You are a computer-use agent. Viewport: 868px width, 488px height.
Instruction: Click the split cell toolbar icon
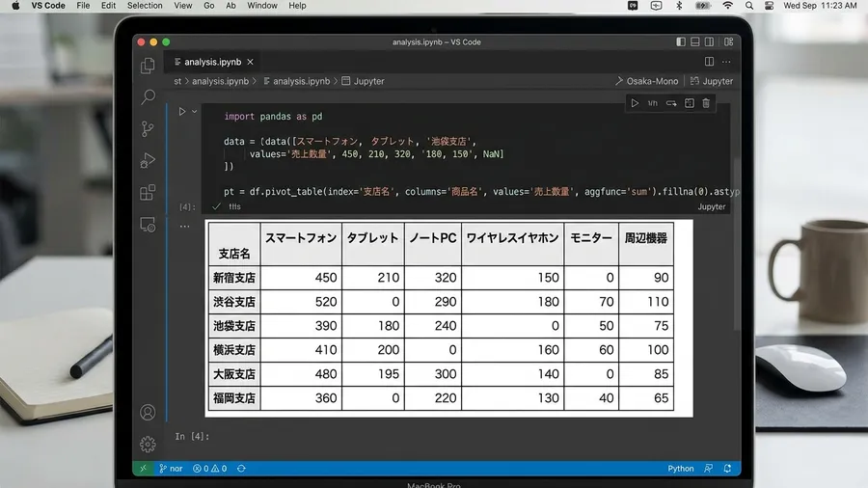click(690, 103)
